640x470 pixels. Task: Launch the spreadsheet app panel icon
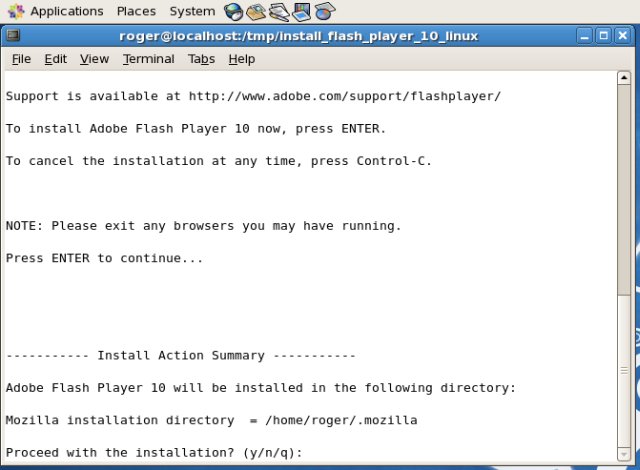(x=325, y=11)
